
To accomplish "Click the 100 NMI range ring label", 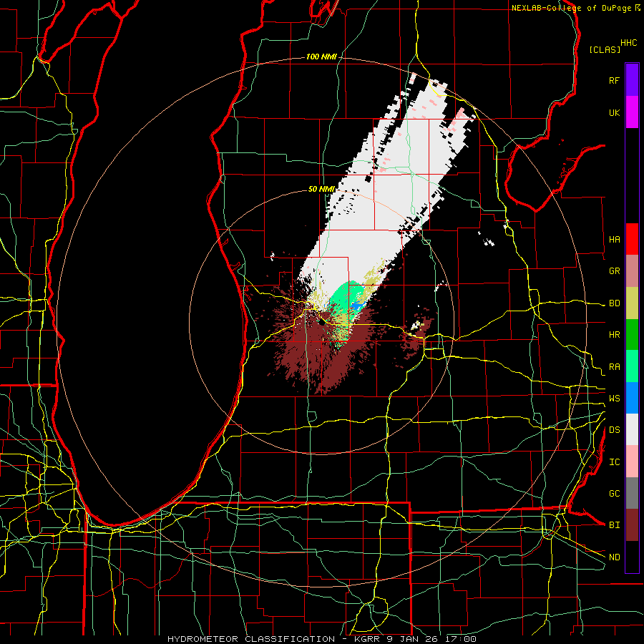I will (321, 57).
